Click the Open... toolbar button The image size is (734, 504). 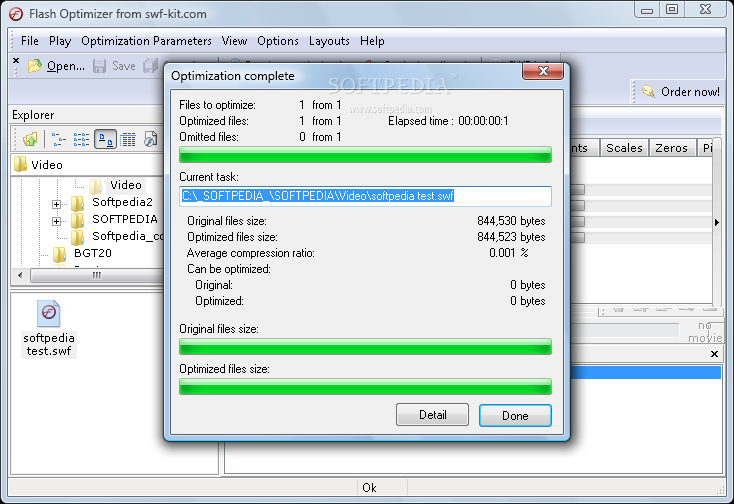point(56,66)
